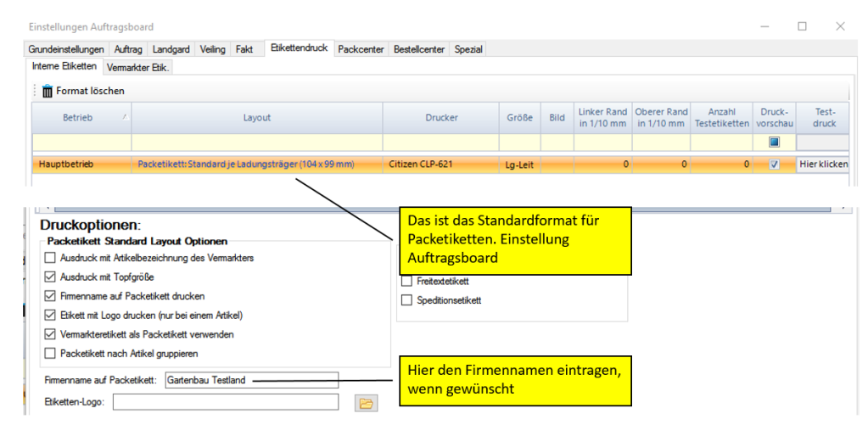Uncheck Ausdruck mit Topfgröße option
This screenshot has width=868, height=436.
[x=50, y=277]
